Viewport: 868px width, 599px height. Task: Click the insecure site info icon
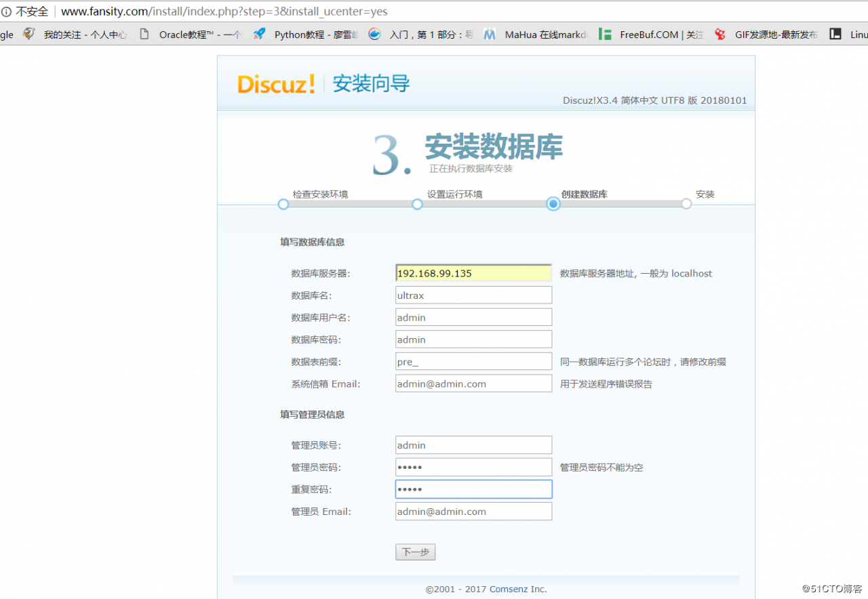coord(6,12)
